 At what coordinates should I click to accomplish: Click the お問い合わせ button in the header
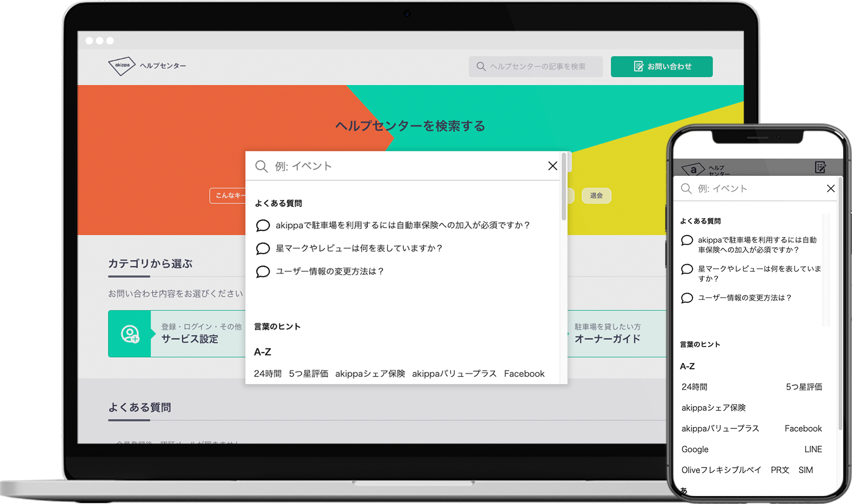coord(661,66)
